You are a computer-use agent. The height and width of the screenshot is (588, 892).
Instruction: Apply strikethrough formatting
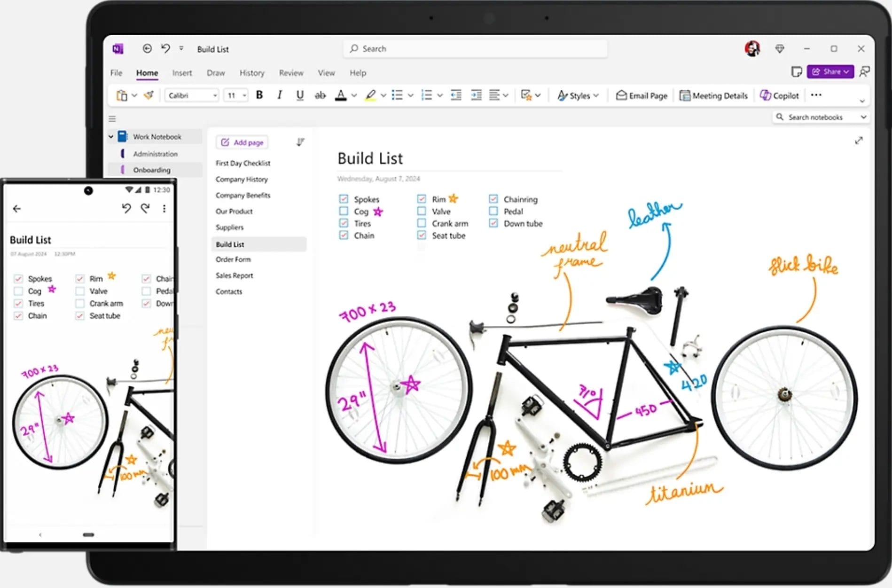coord(320,95)
